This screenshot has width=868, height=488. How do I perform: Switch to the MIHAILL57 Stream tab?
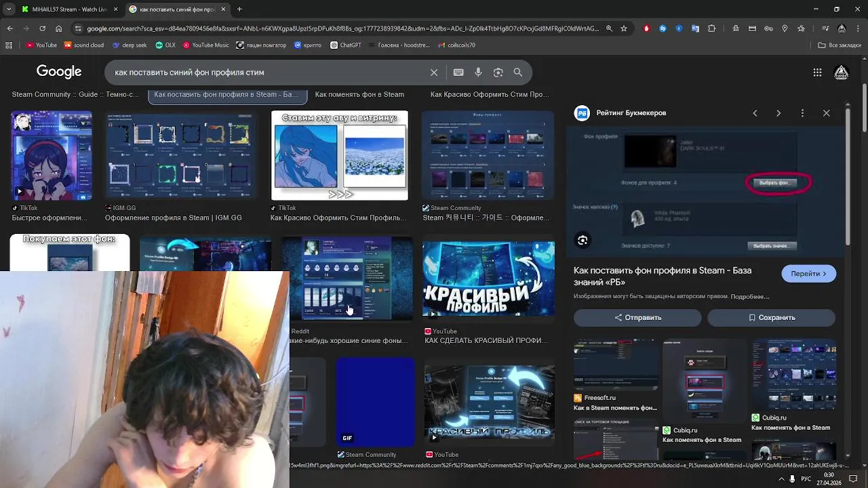pyautogui.click(x=70, y=9)
